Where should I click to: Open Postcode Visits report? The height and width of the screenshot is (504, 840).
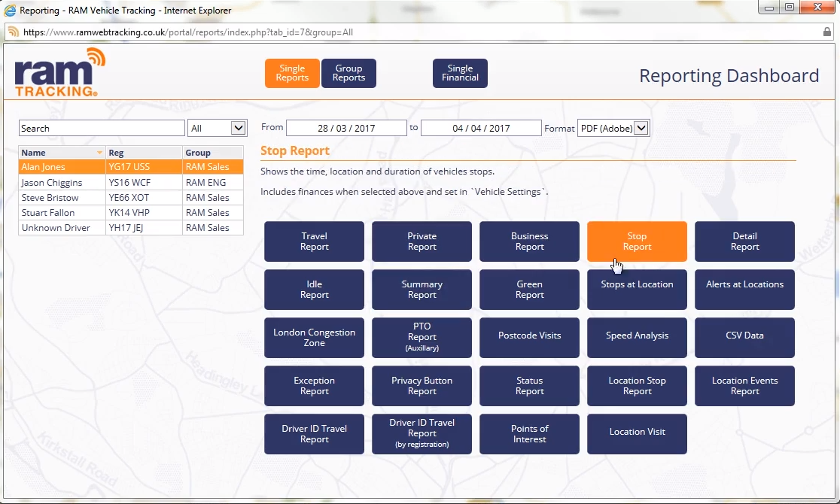(x=529, y=338)
